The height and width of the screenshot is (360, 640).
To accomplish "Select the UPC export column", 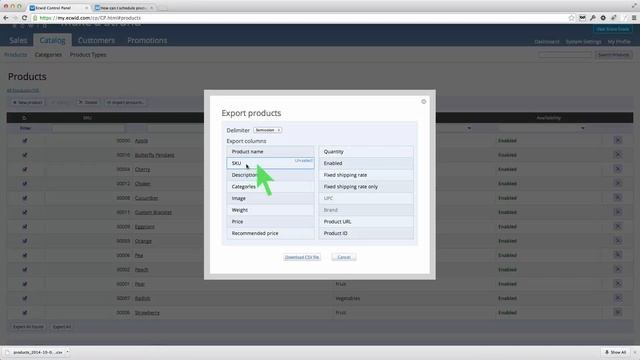I will point(366,198).
